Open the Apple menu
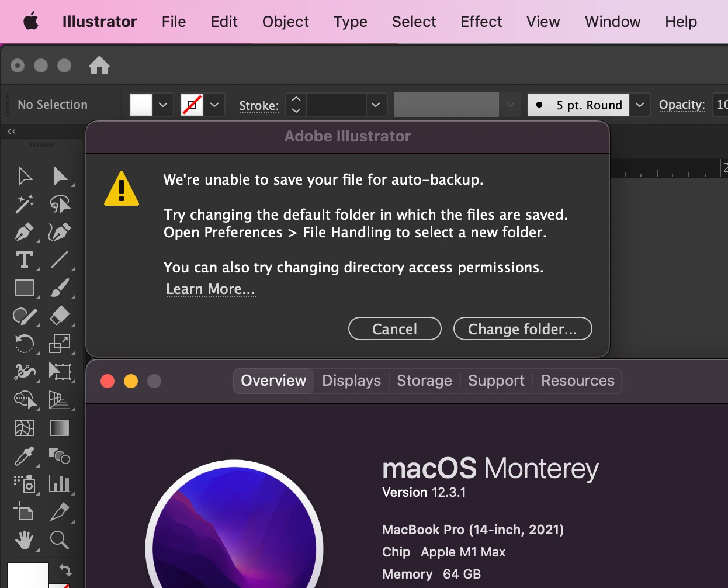728x588 pixels. 30,22
